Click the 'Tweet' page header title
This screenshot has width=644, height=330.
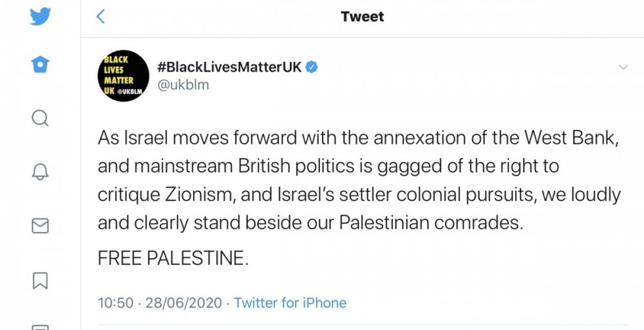363,17
